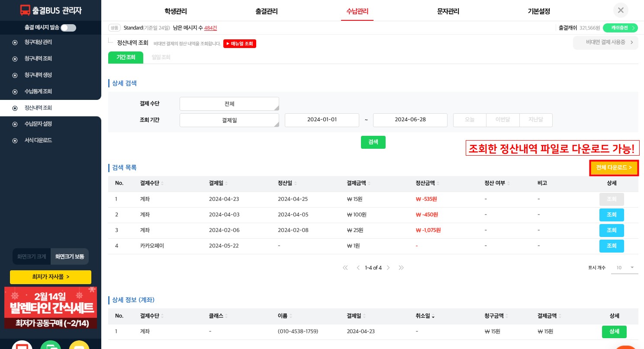Select 화면크기 보통 display size option
The image size is (644, 349).
[70, 256]
